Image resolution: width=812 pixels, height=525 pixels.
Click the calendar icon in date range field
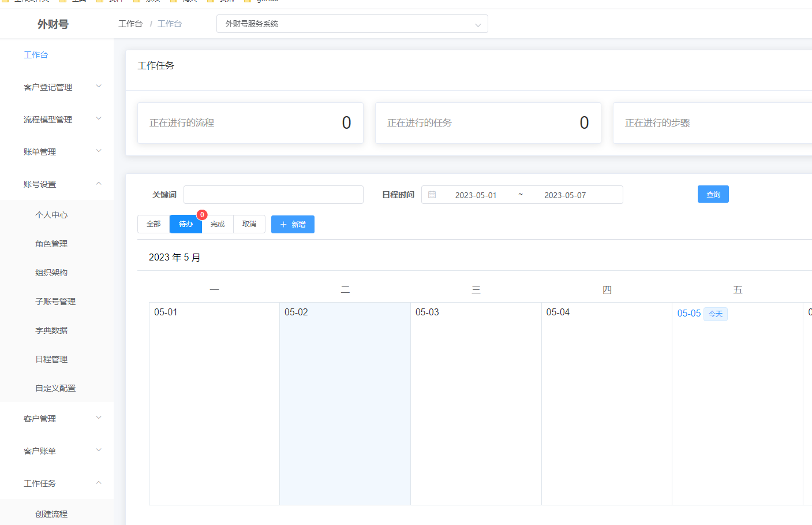(x=432, y=195)
